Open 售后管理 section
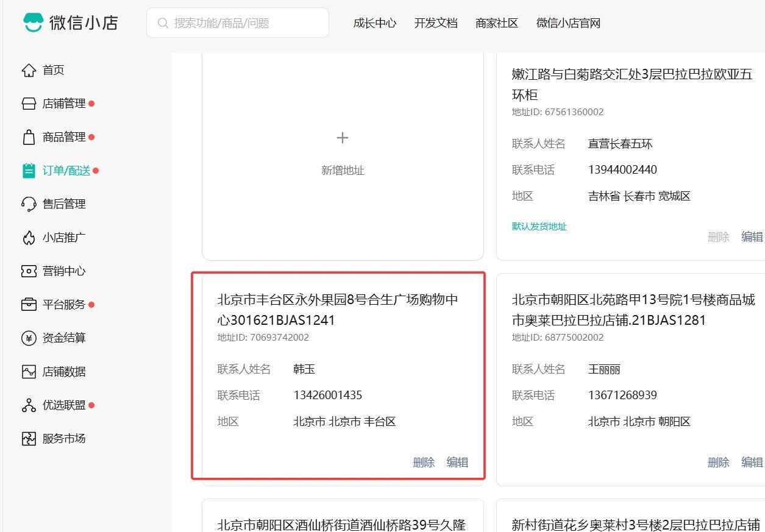 [64, 204]
